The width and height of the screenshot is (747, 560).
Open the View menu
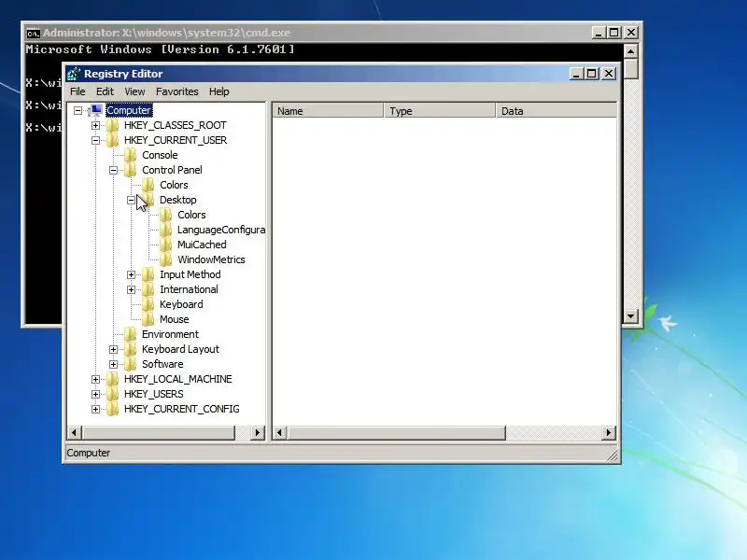pyautogui.click(x=134, y=91)
